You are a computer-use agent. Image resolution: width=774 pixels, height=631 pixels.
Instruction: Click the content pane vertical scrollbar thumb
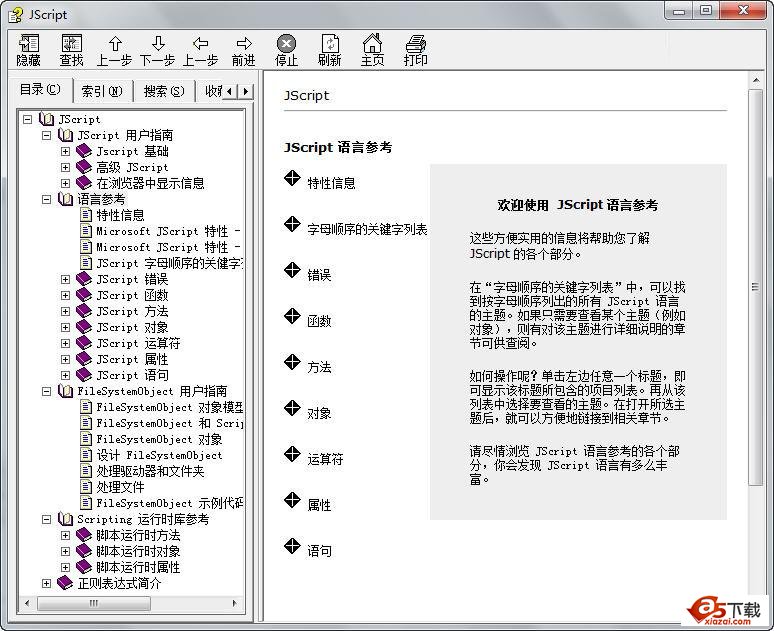[x=755, y=287]
